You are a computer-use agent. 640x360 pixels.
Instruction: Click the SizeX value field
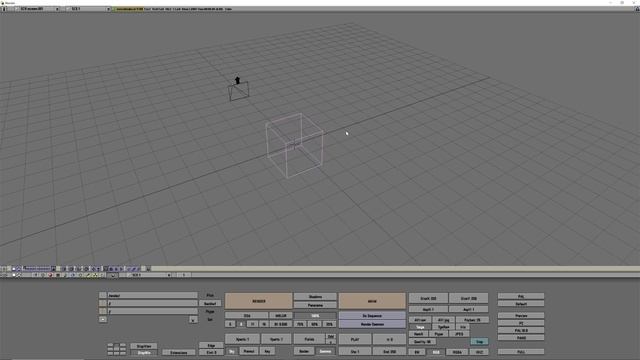(428, 298)
